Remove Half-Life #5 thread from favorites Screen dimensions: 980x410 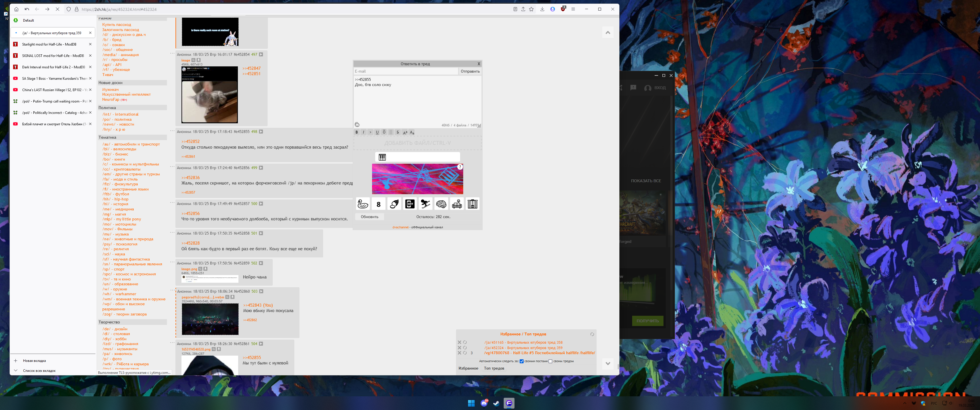pyautogui.click(x=459, y=353)
